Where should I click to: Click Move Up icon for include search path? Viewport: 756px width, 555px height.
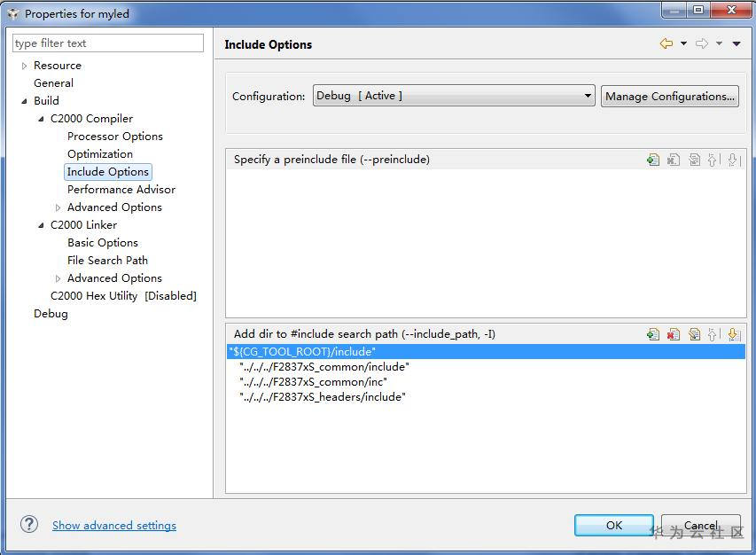tap(713, 334)
